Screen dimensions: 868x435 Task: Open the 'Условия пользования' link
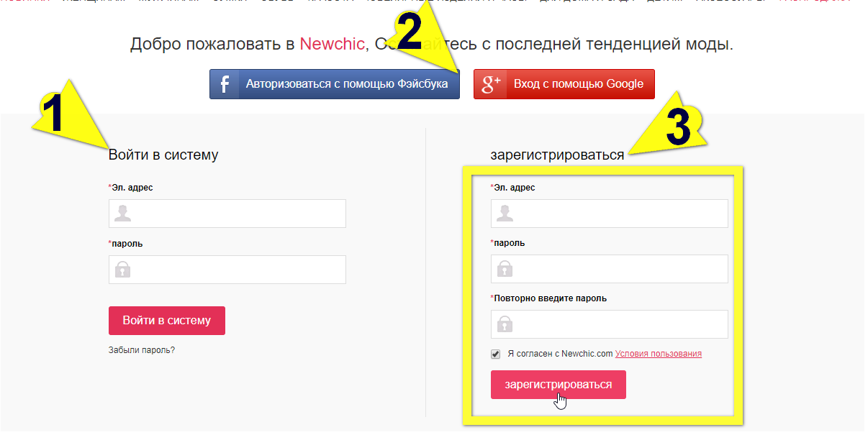point(659,354)
